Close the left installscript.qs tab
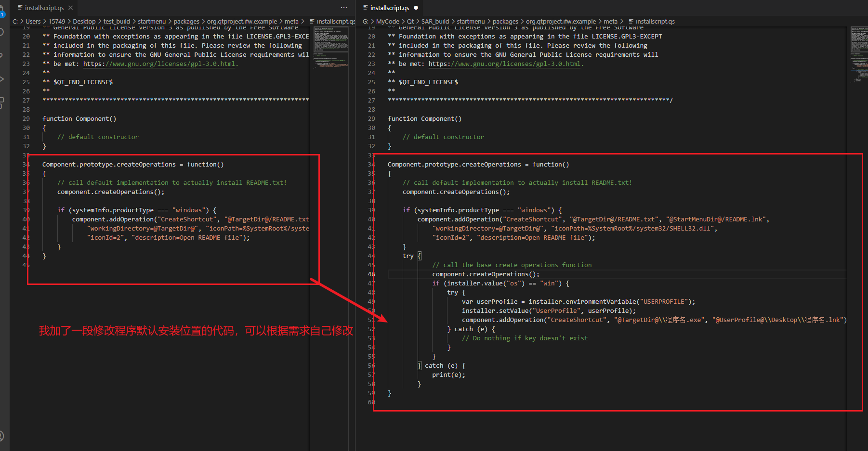The height and width of the screenshot is (451, 868). (71, 8)
